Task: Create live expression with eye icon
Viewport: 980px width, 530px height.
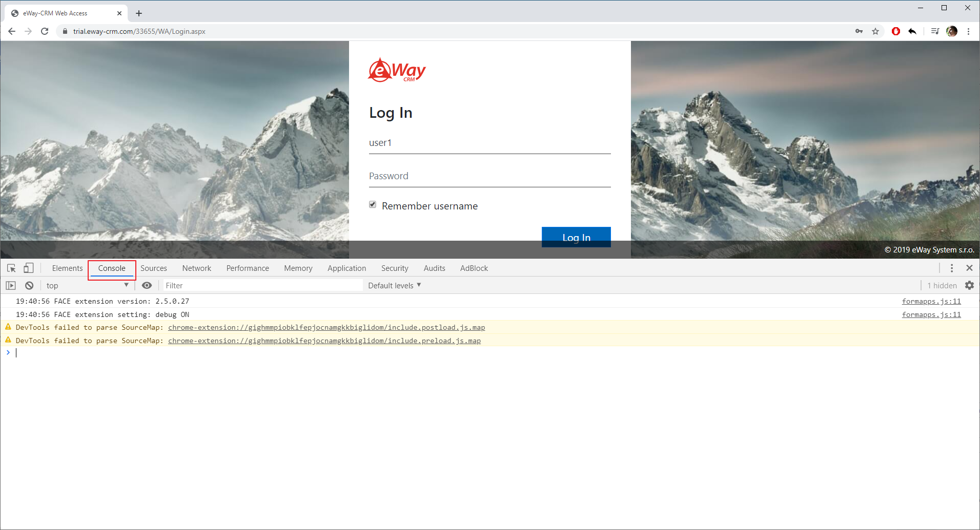Action: click(x=147, y=285)
